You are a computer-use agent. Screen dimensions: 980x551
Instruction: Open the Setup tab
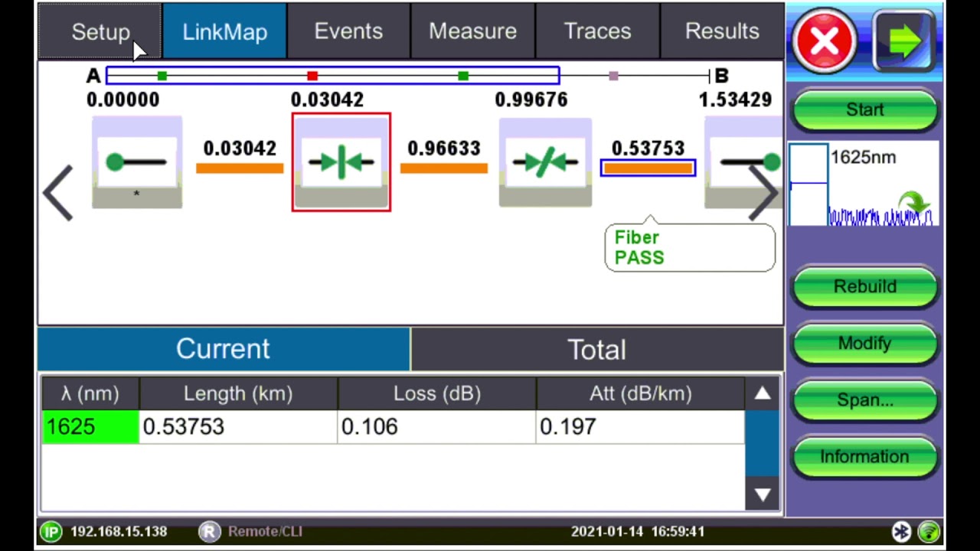[x=100, y=31]
